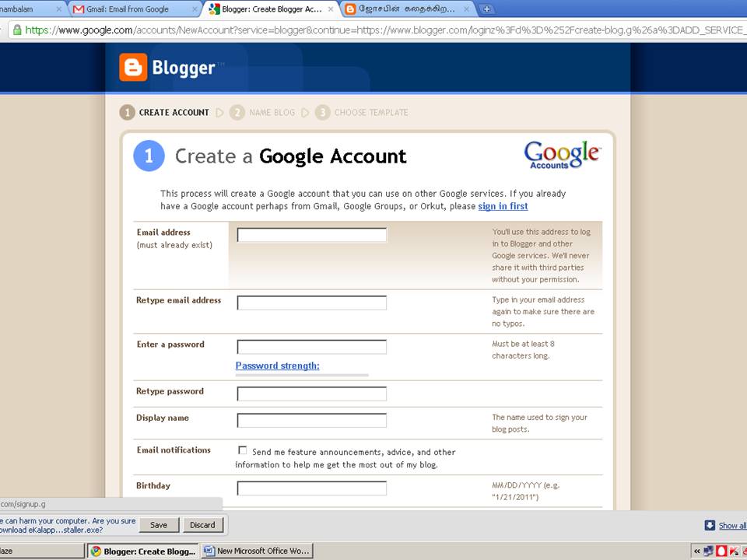This screenshot has width=747, height=560.
Task: Switch to the Tamil-titled Blogger tab
Action: (406, 9)
